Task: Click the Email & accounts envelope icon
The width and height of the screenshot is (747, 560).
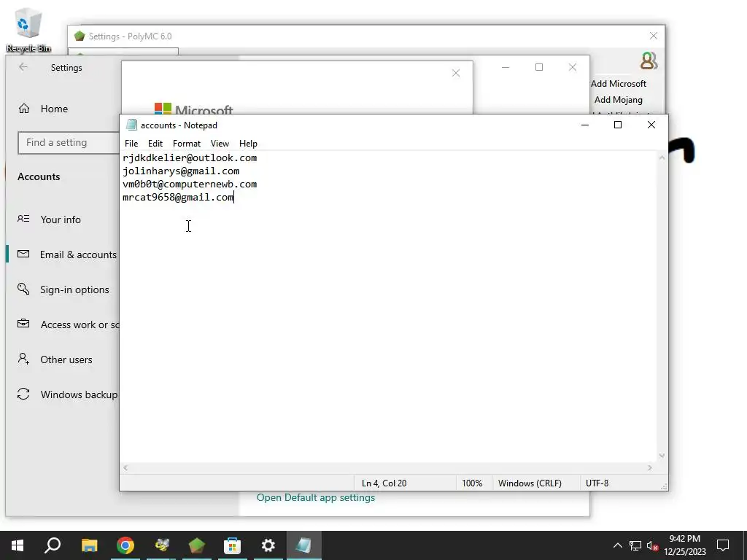Action: point(23,254)
